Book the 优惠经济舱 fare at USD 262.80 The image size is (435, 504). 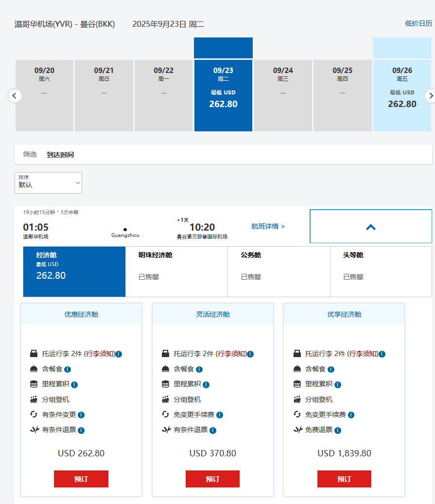[x=81, y=479]
